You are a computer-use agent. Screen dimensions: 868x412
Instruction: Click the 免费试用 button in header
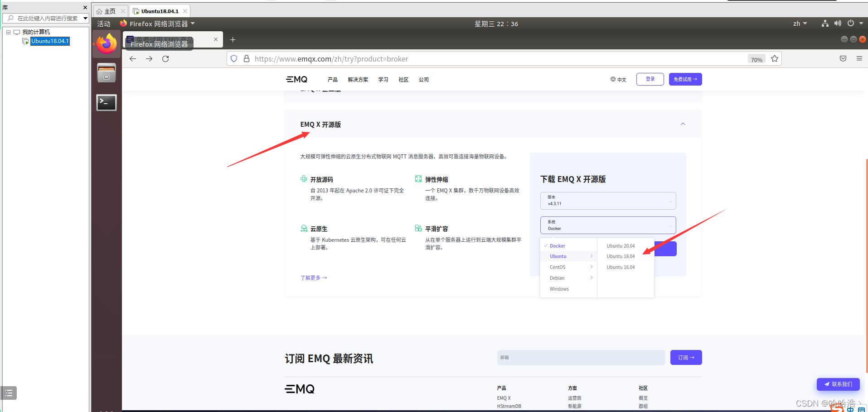[x=685, y=79]
